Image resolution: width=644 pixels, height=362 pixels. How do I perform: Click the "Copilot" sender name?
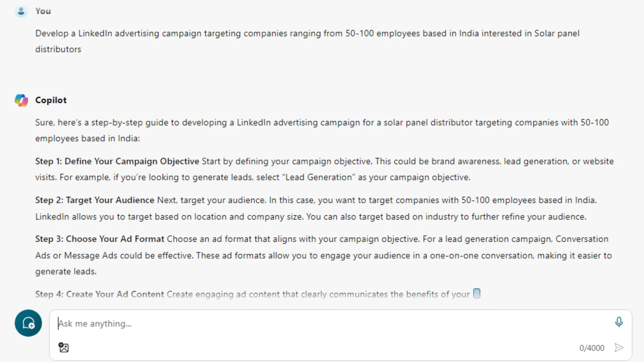coord(51,100)
